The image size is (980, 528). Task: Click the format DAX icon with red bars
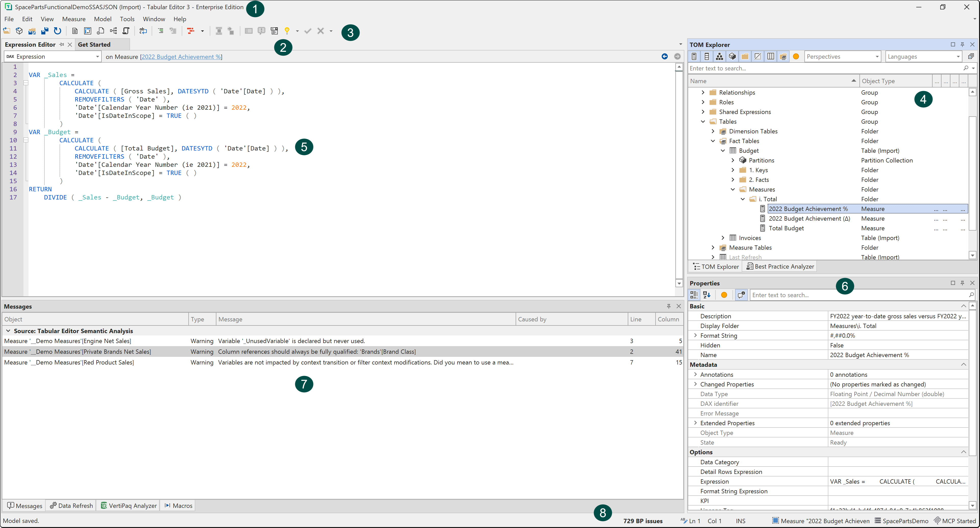(x=191, y=31)
